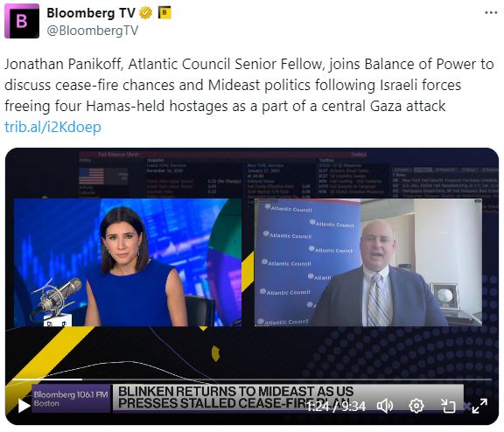Image resolution: width=504 pixels, height=432 pixels.
Task: Play the video with the play button
Action: tap(24, 406)
